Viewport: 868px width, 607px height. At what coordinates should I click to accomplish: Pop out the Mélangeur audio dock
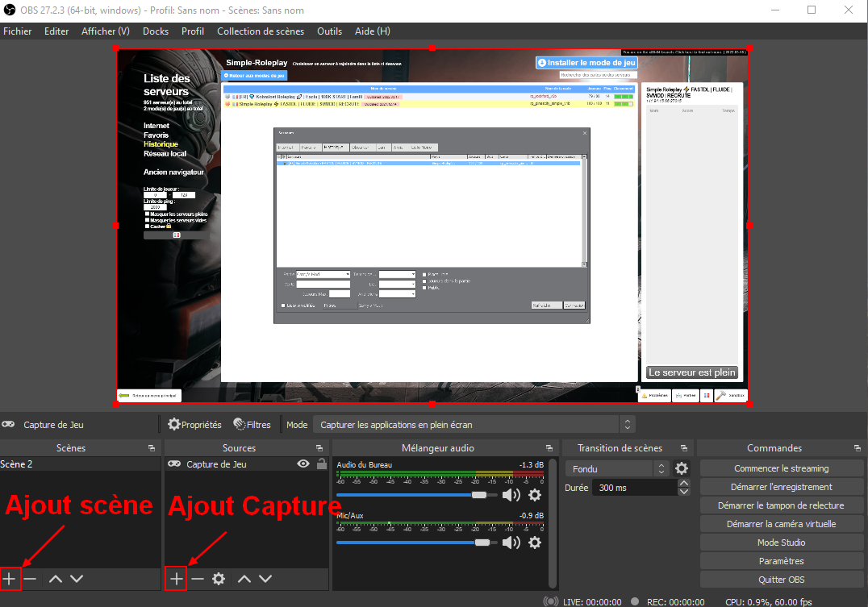tap(549, 448)
